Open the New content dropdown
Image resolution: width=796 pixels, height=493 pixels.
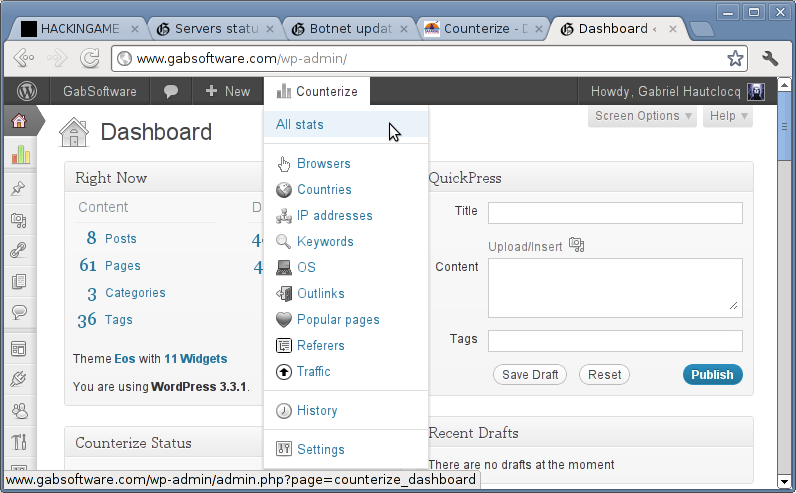pos(227,91)
